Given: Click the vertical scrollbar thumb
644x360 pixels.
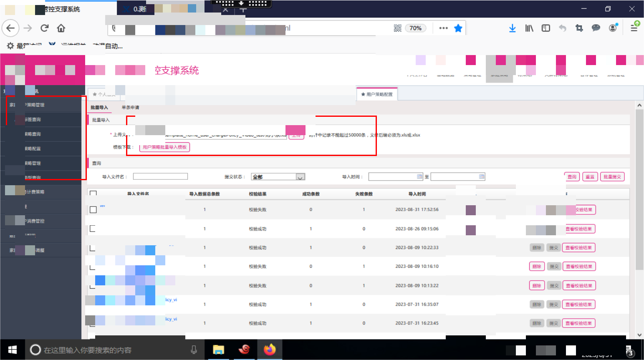Looking at the screenshot, I should coord(639,190).
